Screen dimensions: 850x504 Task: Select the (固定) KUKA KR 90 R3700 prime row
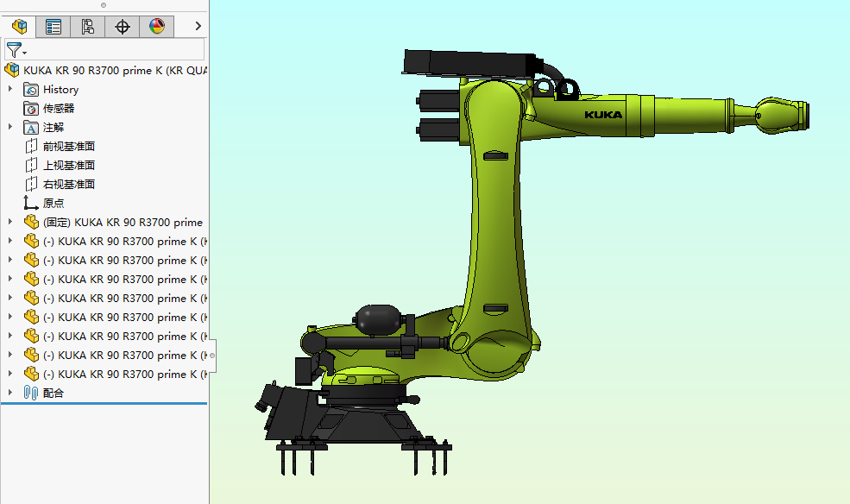tap(123, 222)
